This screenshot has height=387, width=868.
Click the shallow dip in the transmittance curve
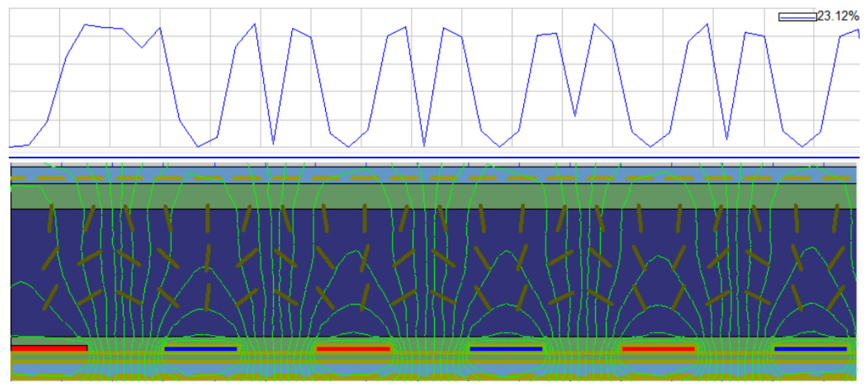(x=575, y=115)
